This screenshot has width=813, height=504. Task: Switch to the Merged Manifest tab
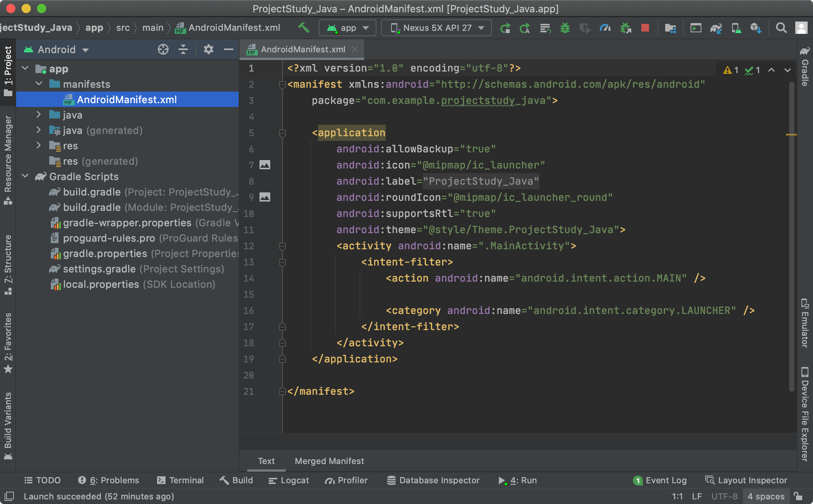click(329, 461)
